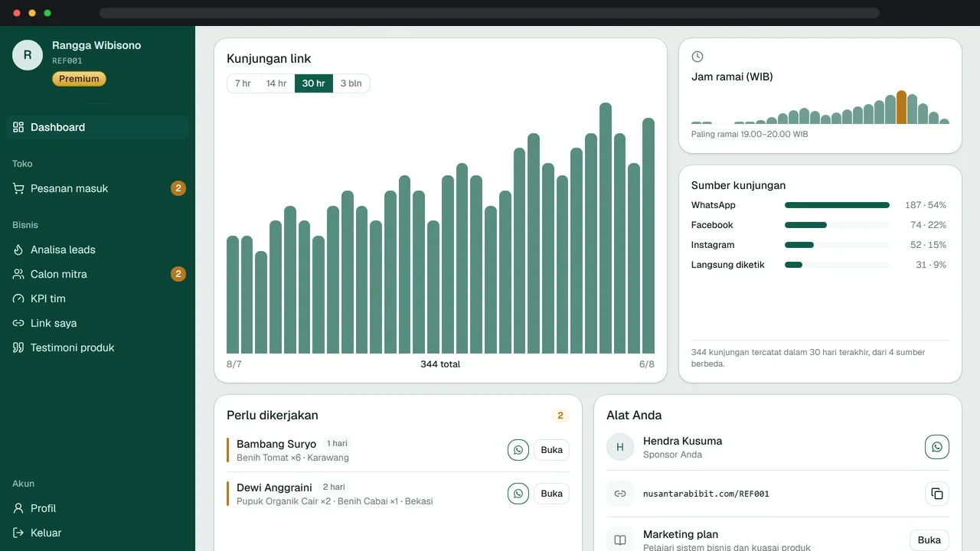
Task: Click the book icon next to Marketing plan
Action: (620, 540)
